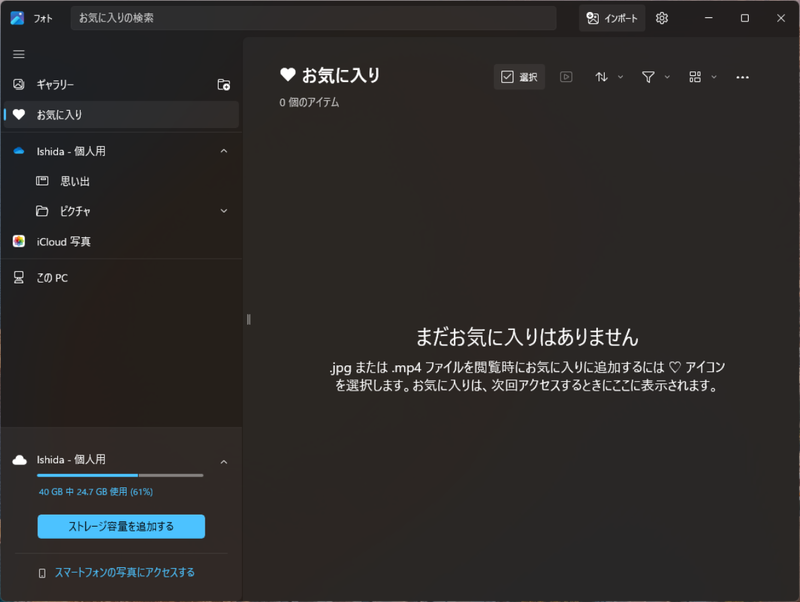
Task: Add a folder via the folder icon
Action: (225, 84)
